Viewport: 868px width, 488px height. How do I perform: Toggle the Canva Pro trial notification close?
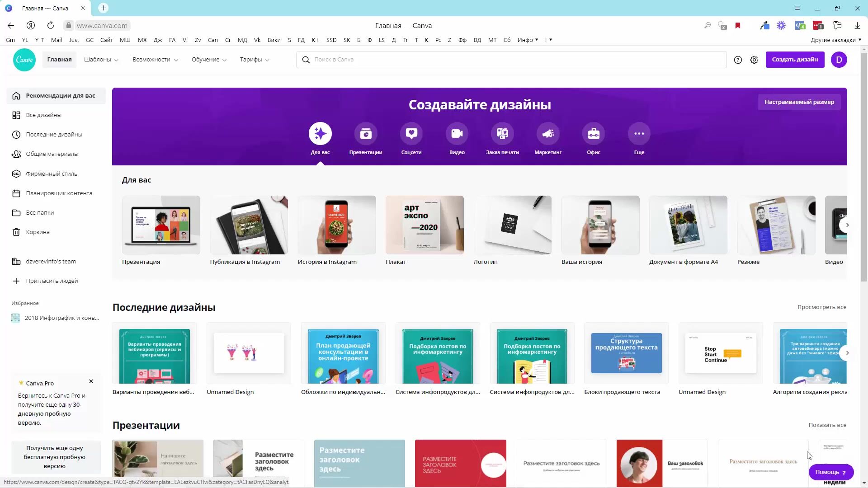91,381
